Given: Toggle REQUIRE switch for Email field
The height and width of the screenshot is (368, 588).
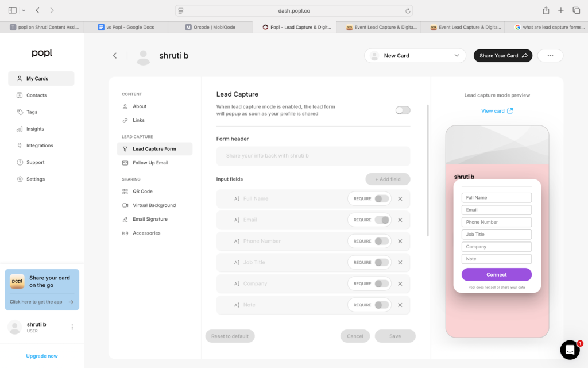Looking at the screenshot, I should coord(381,220).
